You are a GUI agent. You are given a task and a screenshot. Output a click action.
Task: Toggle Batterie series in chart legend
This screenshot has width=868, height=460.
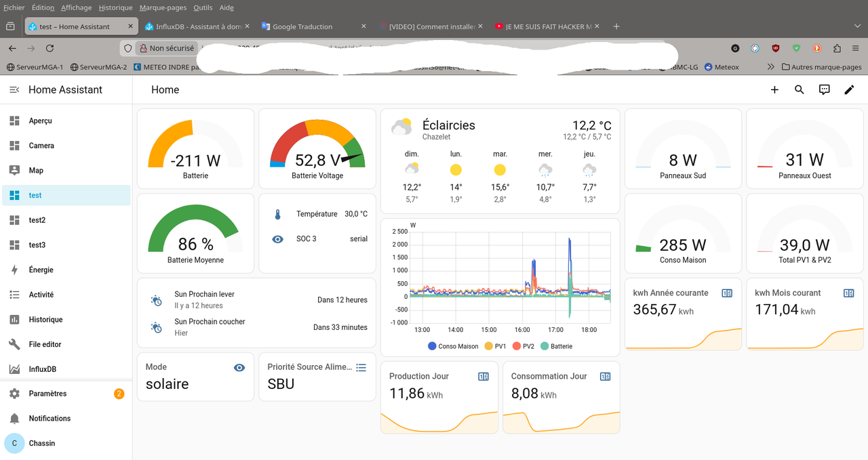coord(557,346)
